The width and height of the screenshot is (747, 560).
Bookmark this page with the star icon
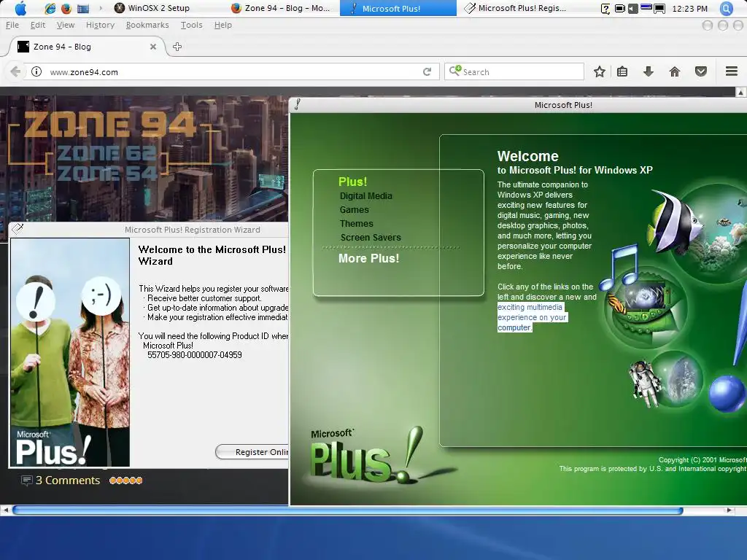click(600, 72)
